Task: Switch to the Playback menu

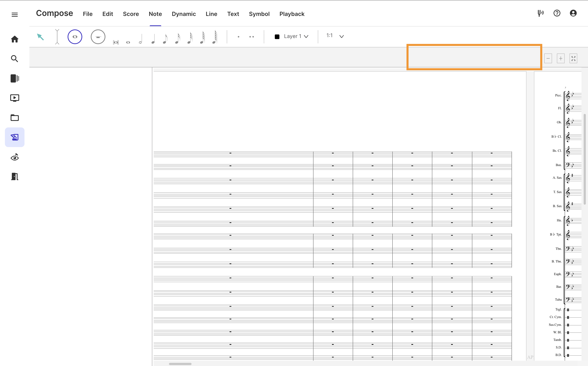Action: (x=292, y=14)
